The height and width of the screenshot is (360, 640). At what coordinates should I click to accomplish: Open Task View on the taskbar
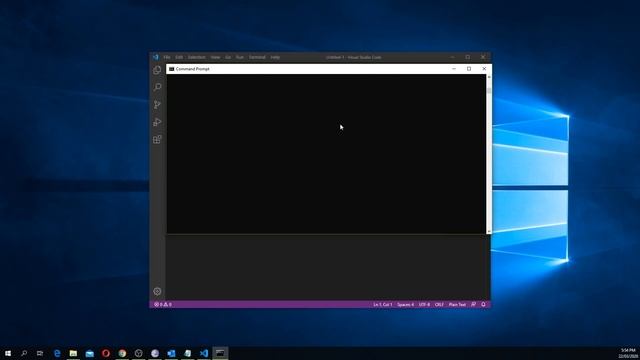[40, 353]
